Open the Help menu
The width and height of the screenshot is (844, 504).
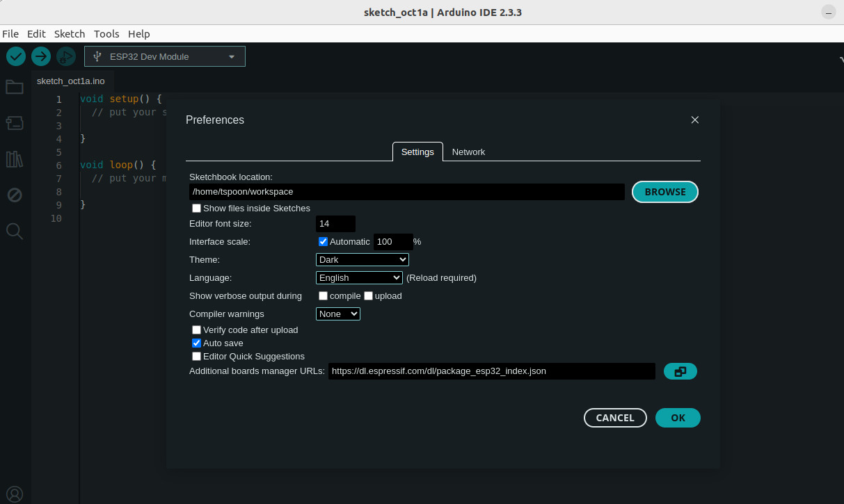tap(139, 33)
